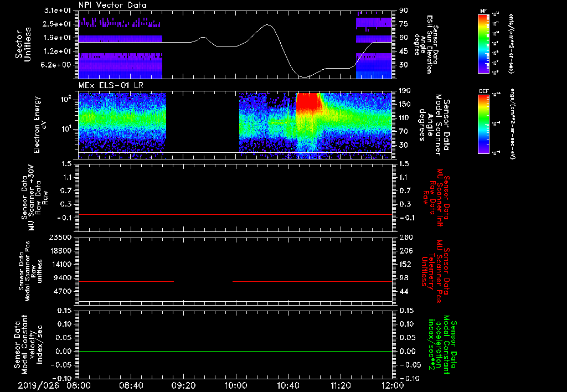Image resolution: width=567 pixels, height=392 pixels.
Task: Click the 98 telemetry axis tick
Action: click(x=403, y=278)
